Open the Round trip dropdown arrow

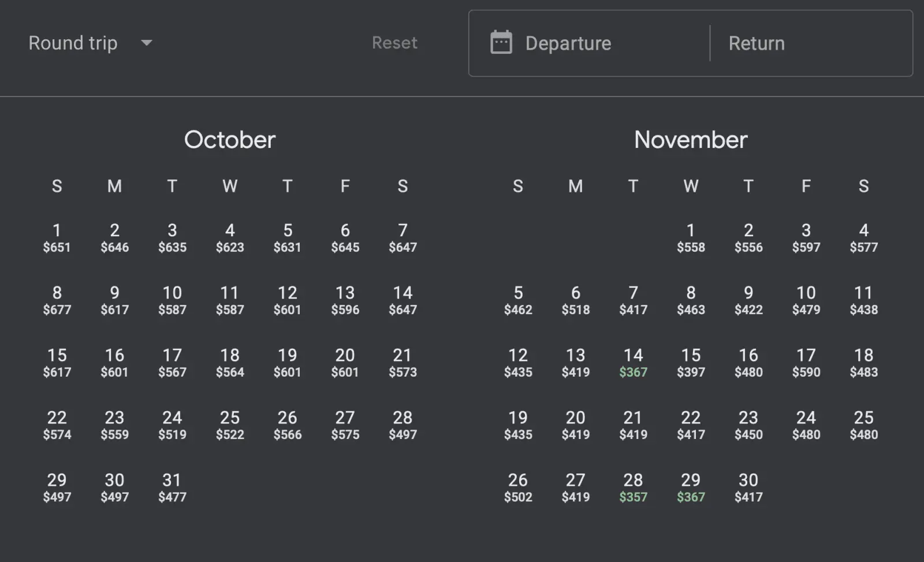pos(147,43)
